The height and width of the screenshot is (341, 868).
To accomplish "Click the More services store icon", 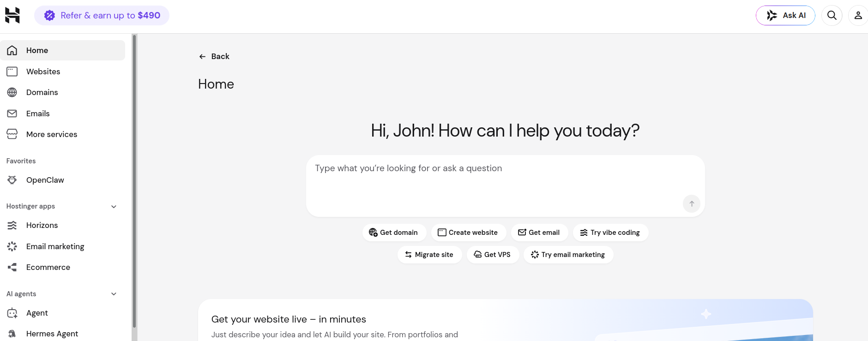I will (12, 134).
